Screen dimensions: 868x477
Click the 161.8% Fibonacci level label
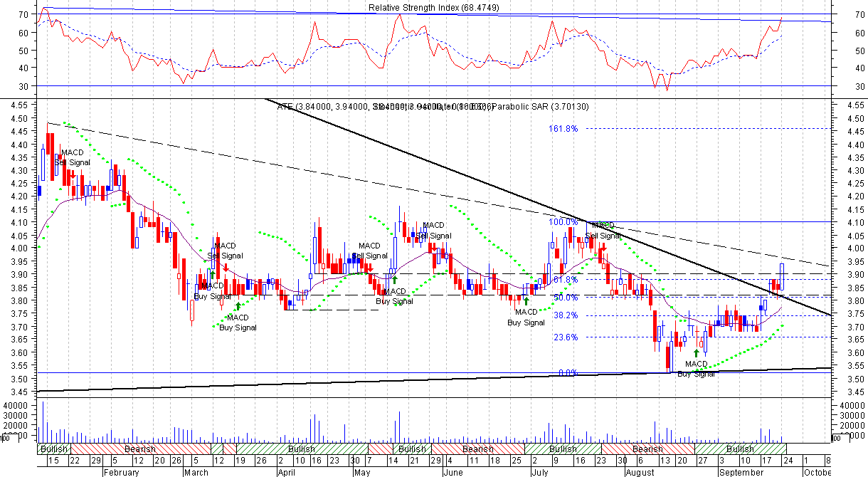coord(563,129)
